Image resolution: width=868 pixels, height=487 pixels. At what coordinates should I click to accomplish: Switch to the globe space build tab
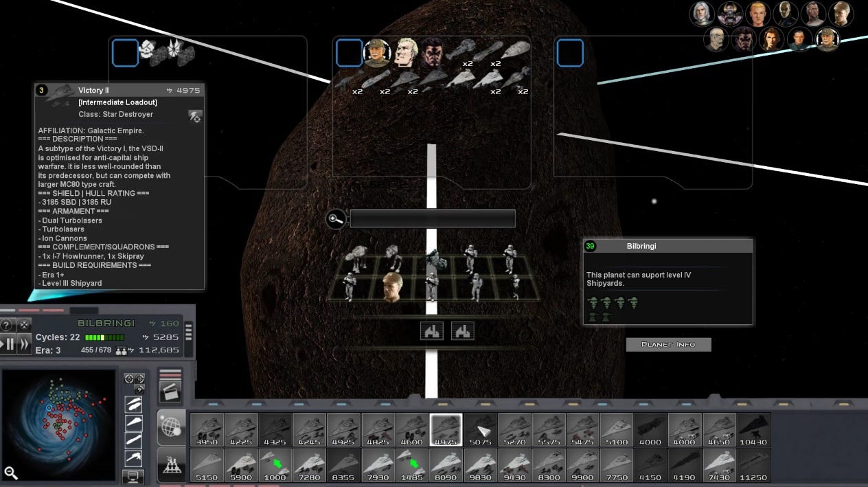point(172,428)
